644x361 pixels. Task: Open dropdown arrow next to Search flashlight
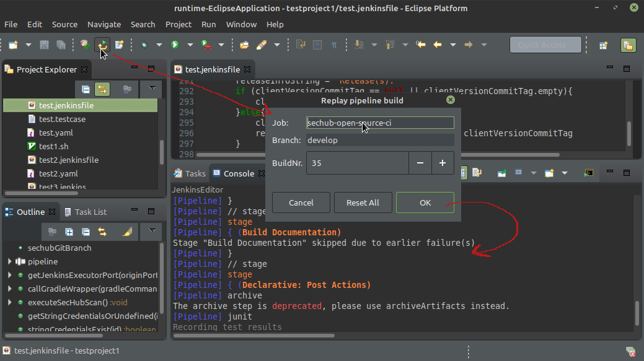click(277, 45)
